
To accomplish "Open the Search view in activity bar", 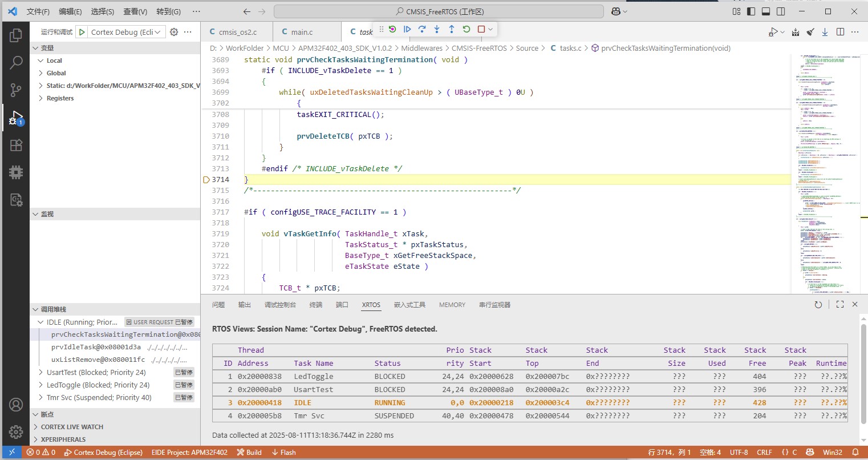I will click(x=16, y=62).
